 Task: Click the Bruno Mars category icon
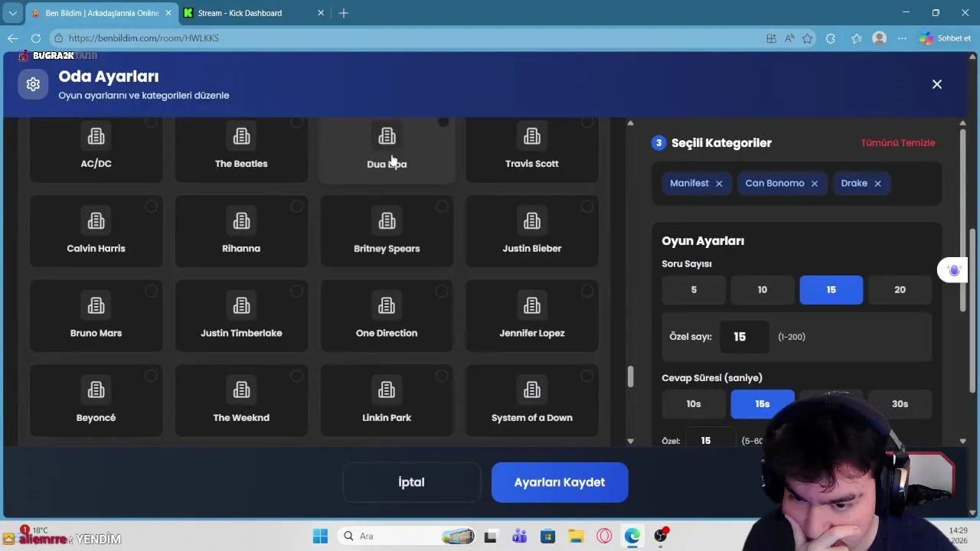click(x=96, y=306)
